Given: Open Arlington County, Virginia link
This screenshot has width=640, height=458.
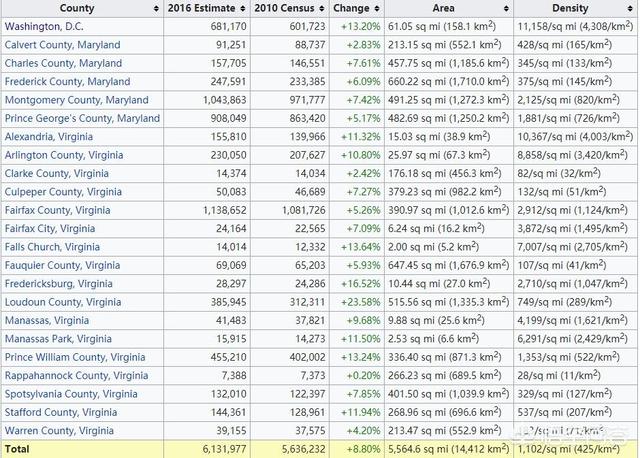Looking at the screenshot, I should 64,155.
